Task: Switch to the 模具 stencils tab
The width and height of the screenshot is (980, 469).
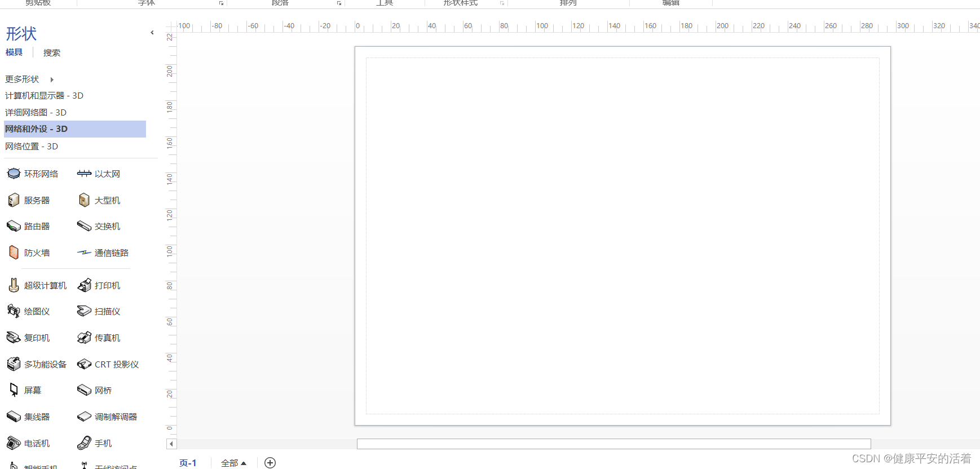Action: tap(14, 52)
